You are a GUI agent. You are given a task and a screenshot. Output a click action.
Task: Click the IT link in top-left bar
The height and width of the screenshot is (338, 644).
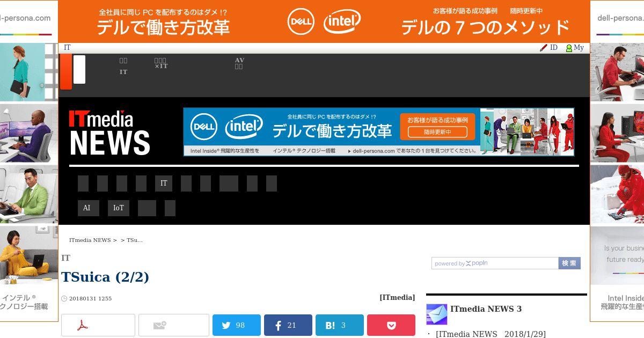(x=67, y=48)
